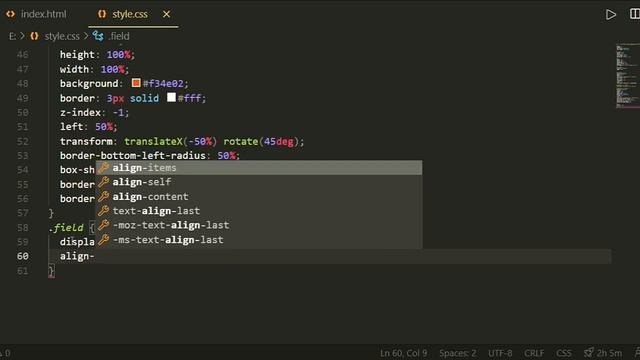Click the translateX function on line 52
Viewport: 640px width, 360px height.
(153, 141)
